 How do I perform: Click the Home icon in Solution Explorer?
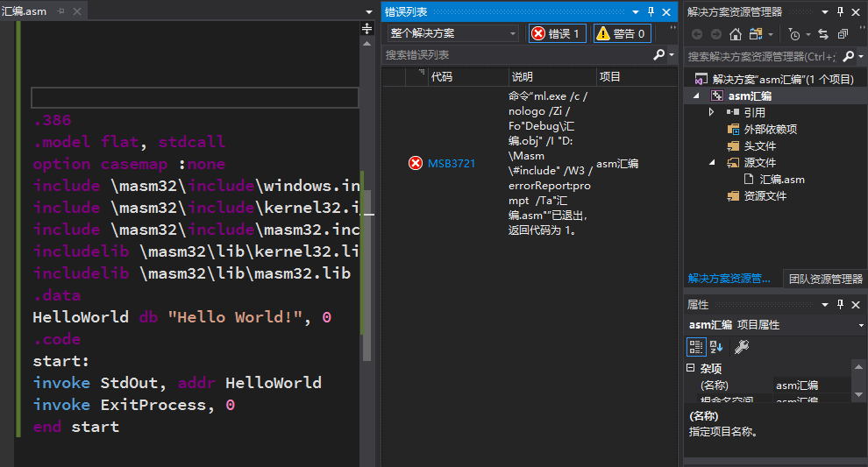pyautogui.click(x=735, y=34)
